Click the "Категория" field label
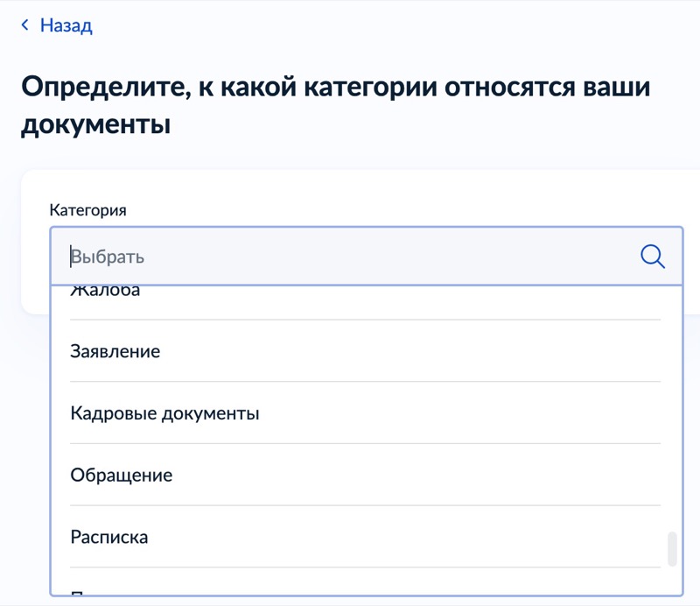 tap(87, 209)
